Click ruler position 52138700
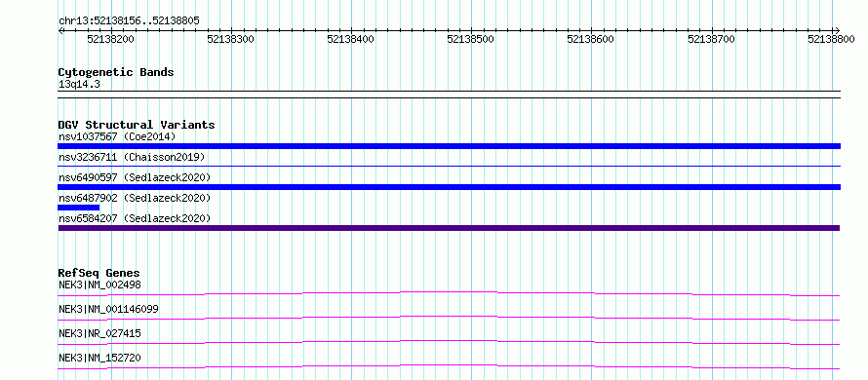 tap(711, 39)
